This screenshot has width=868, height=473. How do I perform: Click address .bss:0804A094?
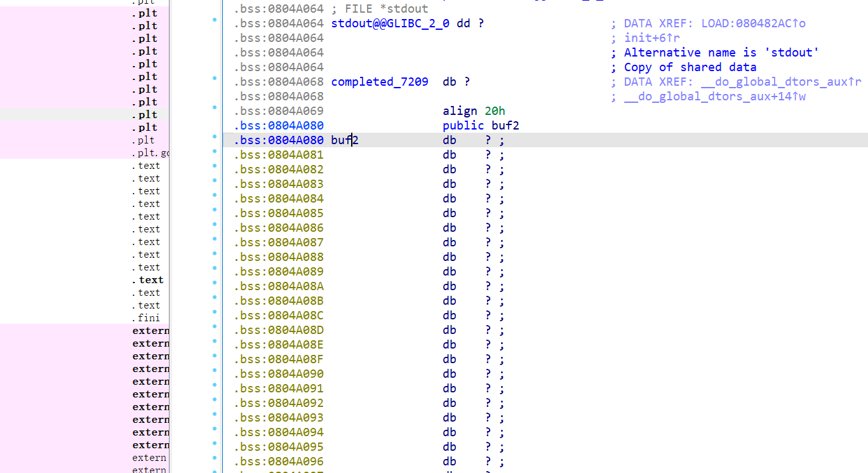pyautogui.click(x=279, y=432)
